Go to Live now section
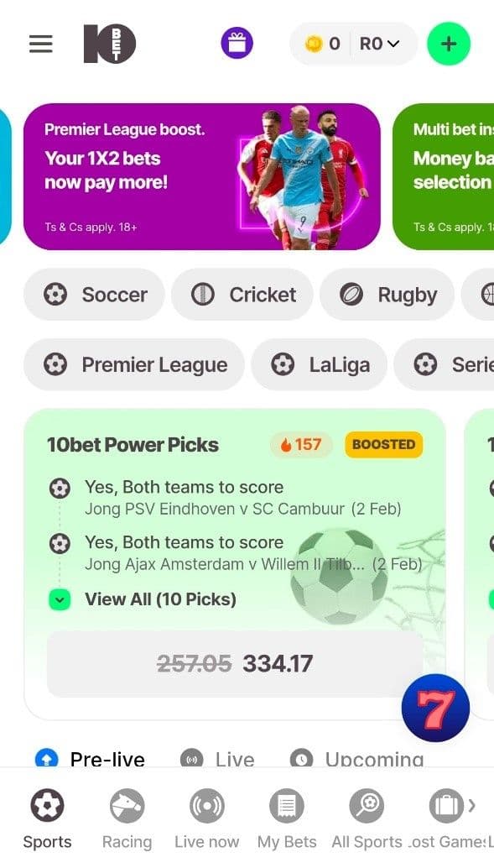Image resolution: width=494 pixels, height=868 pixels. click(207, 819)
